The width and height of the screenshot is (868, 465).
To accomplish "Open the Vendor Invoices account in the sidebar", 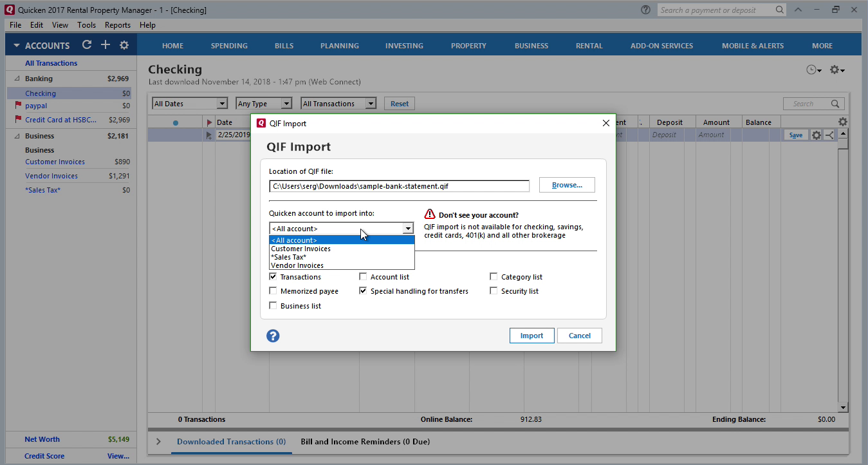I will (51, 176).
